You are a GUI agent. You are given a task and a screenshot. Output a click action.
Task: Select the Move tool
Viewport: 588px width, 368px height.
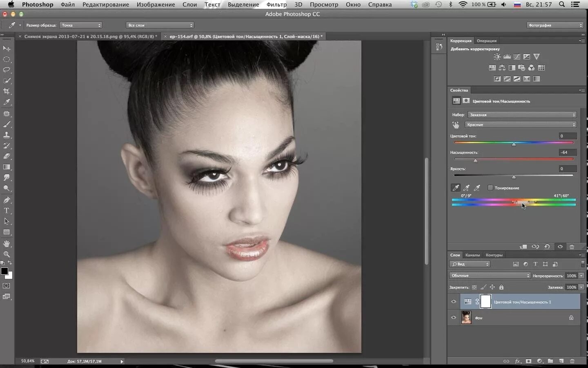tap(7, 49)
